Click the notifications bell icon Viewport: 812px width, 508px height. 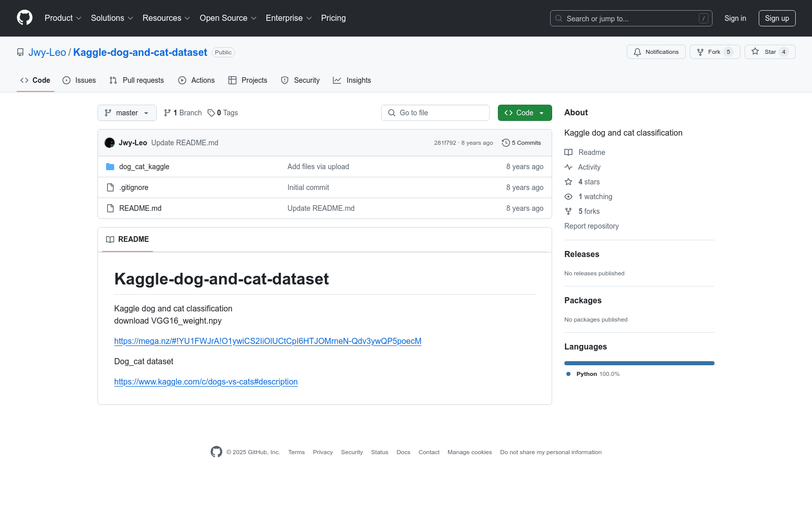click(637, 52)
